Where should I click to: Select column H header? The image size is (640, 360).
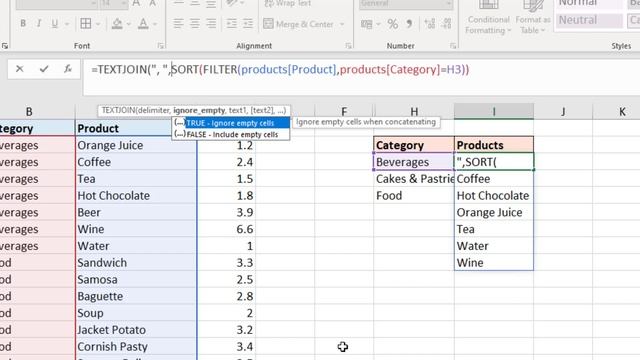[x=414, y=111]
